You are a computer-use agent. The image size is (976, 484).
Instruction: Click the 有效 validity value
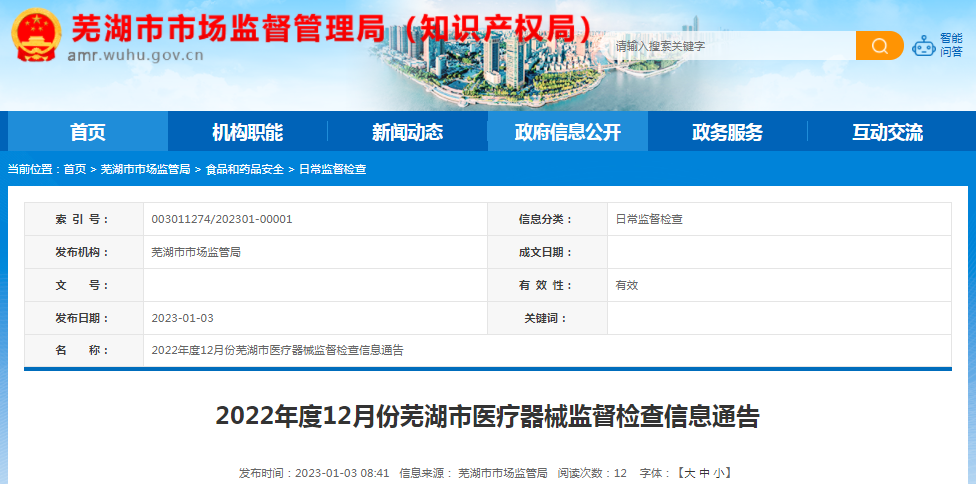pos(627,285)
